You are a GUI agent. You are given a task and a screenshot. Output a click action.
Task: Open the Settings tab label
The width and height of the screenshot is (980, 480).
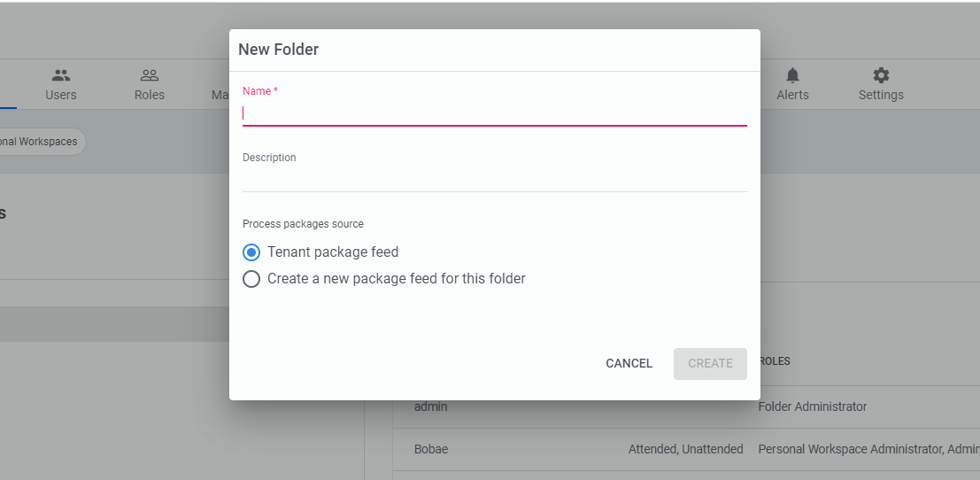(x=881, y=95)
